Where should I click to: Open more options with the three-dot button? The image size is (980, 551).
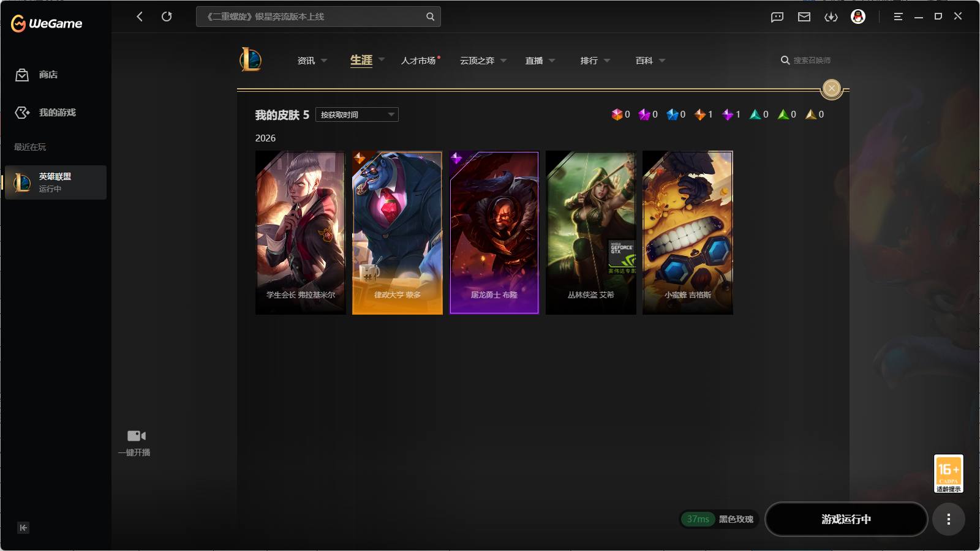click(949, 519)
